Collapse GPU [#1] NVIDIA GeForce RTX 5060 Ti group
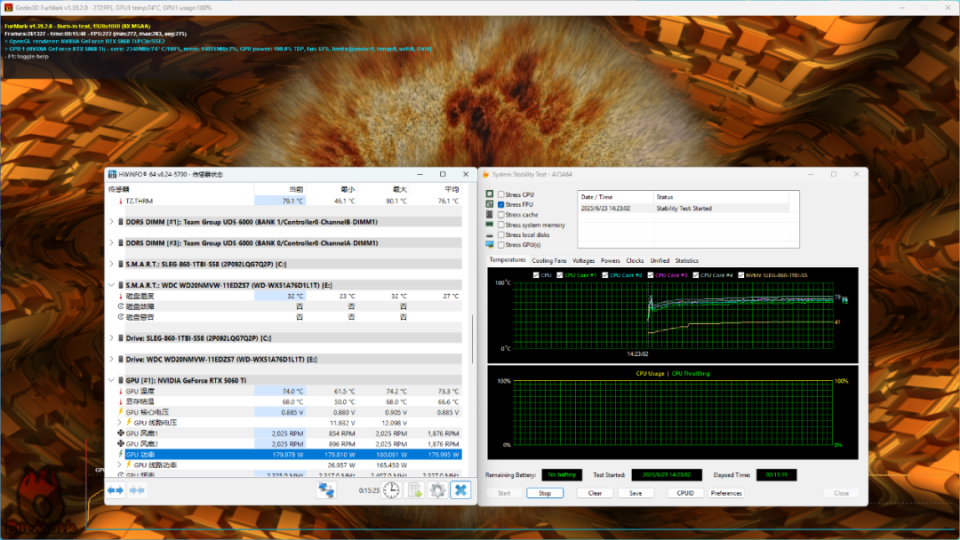This screenshot has width=960, height=540. pyautogui.click(x=111, y=380)
